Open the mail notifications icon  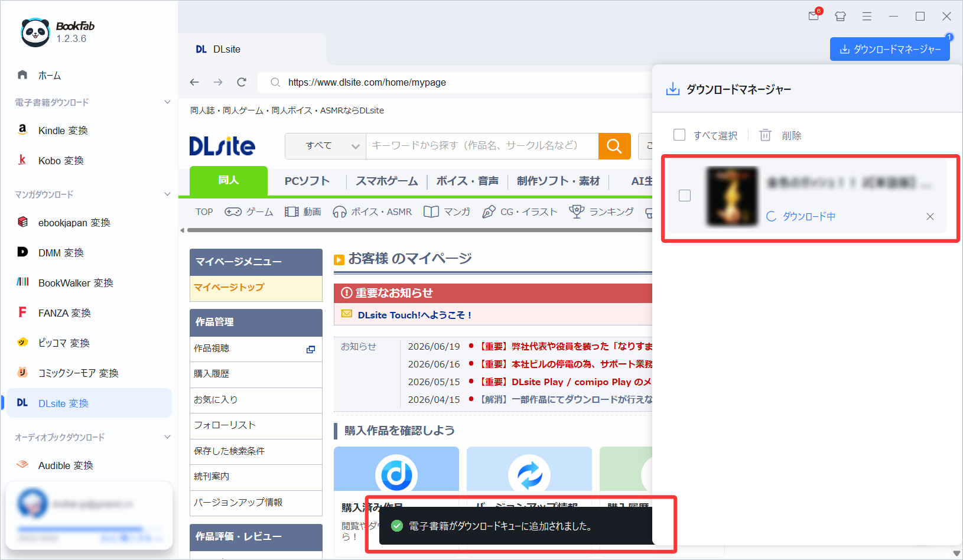[814, 16]
